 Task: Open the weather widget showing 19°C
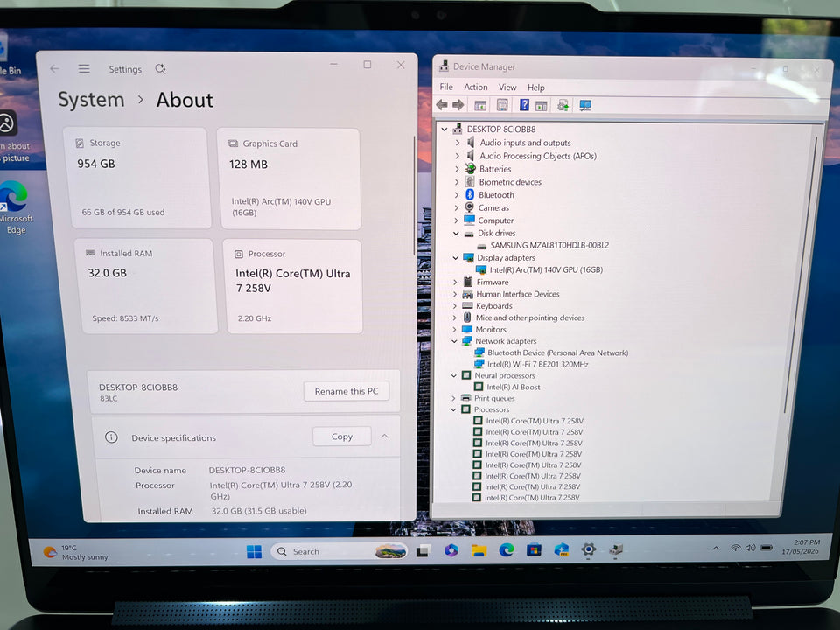point(76,552)
